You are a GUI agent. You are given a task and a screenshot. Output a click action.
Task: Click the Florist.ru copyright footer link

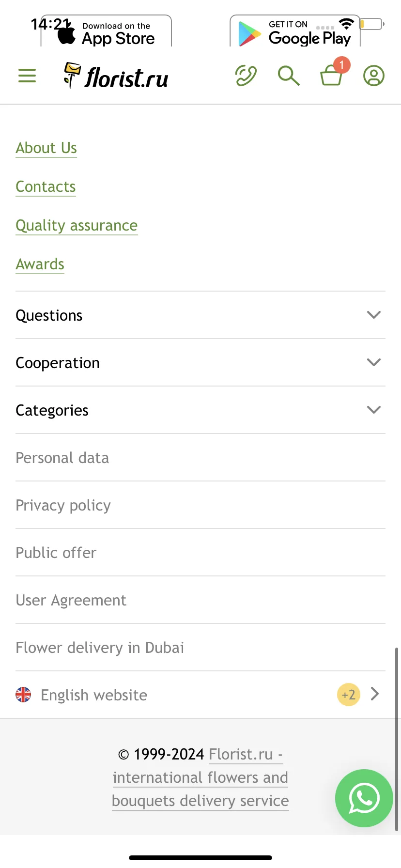coord(200,777)
